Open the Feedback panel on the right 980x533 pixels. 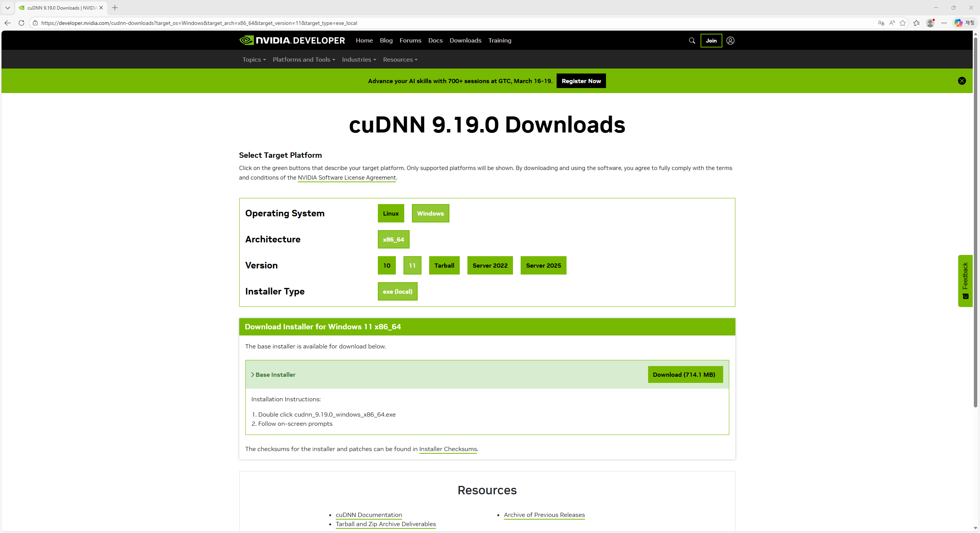click(965, 281)
